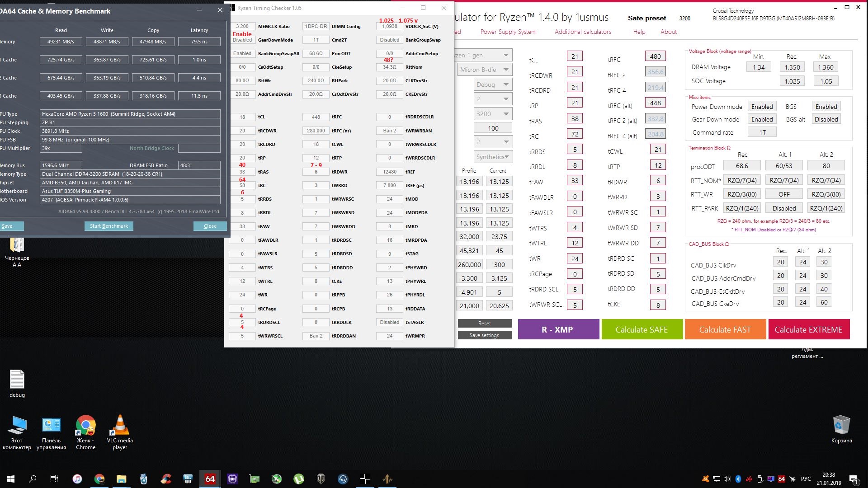Click the R - XMP button
868x488 pixels.
[558, 329]
